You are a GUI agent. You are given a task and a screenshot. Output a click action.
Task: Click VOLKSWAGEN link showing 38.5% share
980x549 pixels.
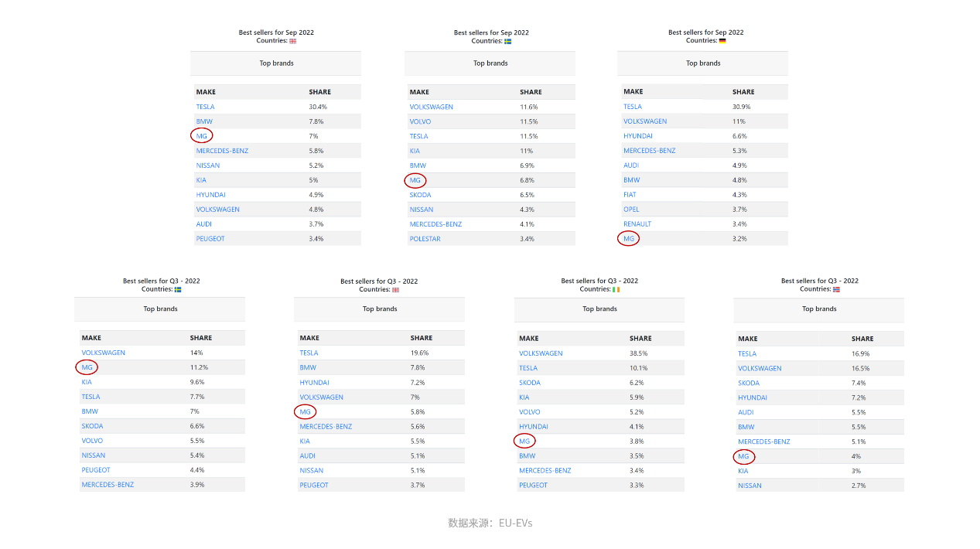[x=541, y=353]
